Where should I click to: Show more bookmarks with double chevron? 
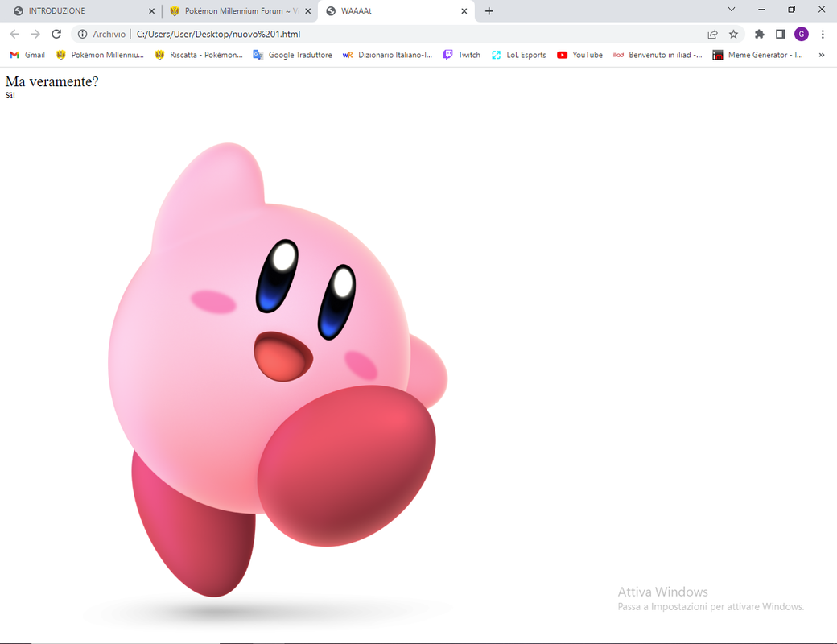point(822,55)
